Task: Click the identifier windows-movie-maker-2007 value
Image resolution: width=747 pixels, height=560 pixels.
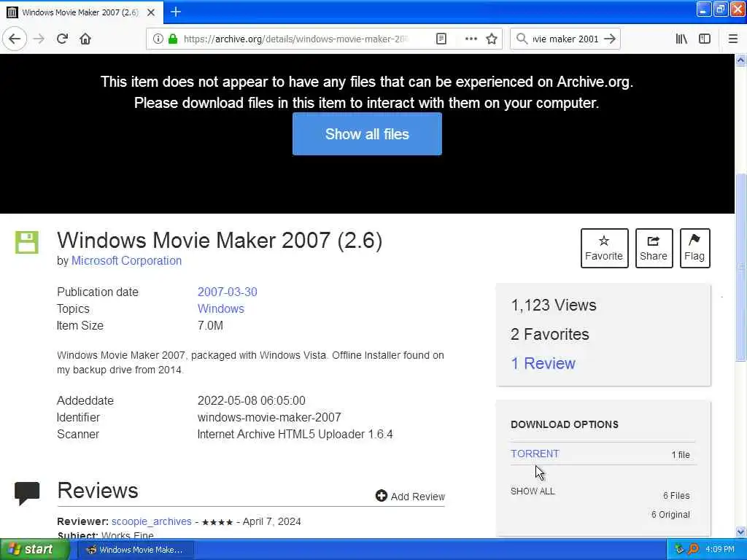Action: click(x=269, y=418)
